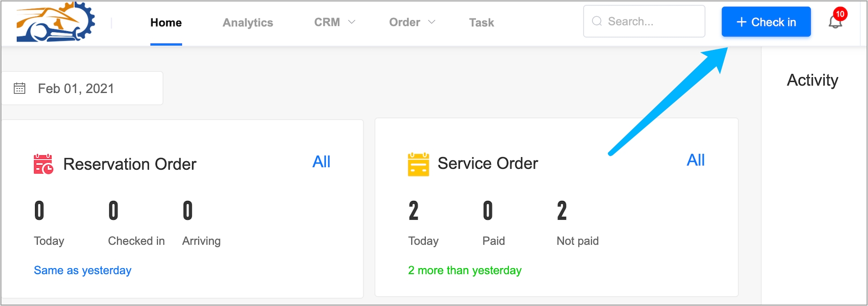The height and width of the screenshot is (306, 868).
Task: Click the yellow Service Order icon
Action: pos(418,164)
